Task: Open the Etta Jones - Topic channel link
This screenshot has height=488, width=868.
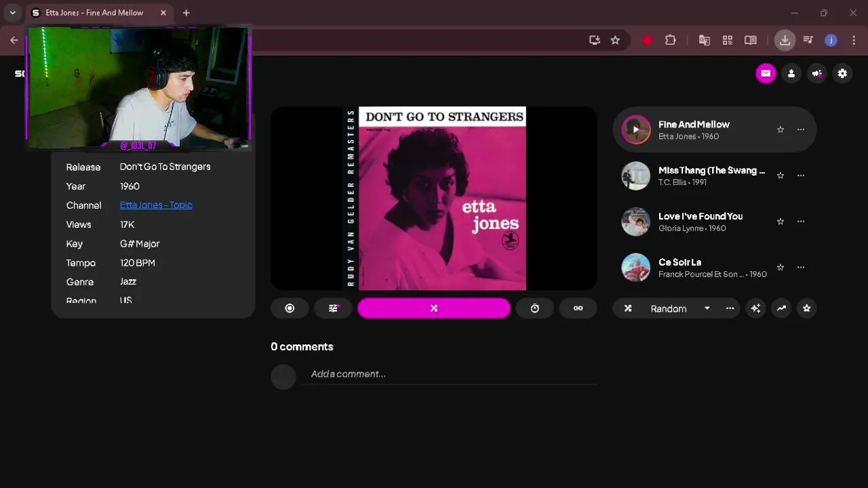Action: [x=156, y=205]
